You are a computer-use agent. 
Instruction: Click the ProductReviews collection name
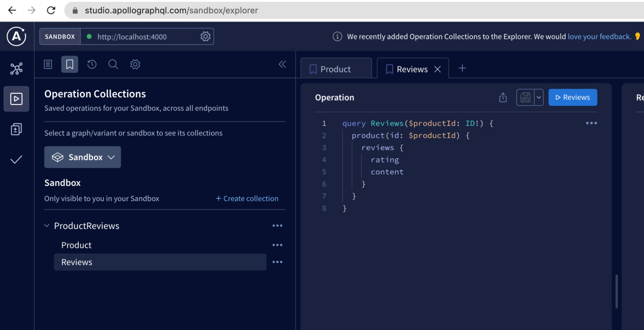(x=87, y=226)
